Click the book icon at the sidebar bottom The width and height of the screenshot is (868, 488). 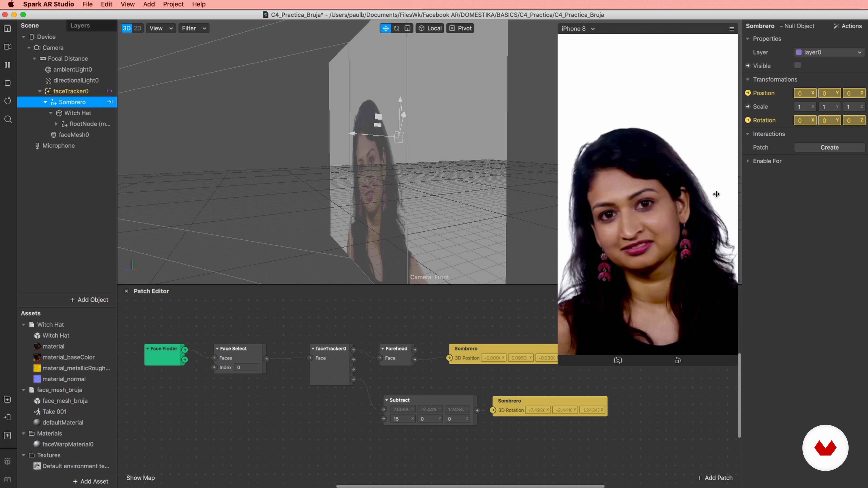tap(7, 480)
